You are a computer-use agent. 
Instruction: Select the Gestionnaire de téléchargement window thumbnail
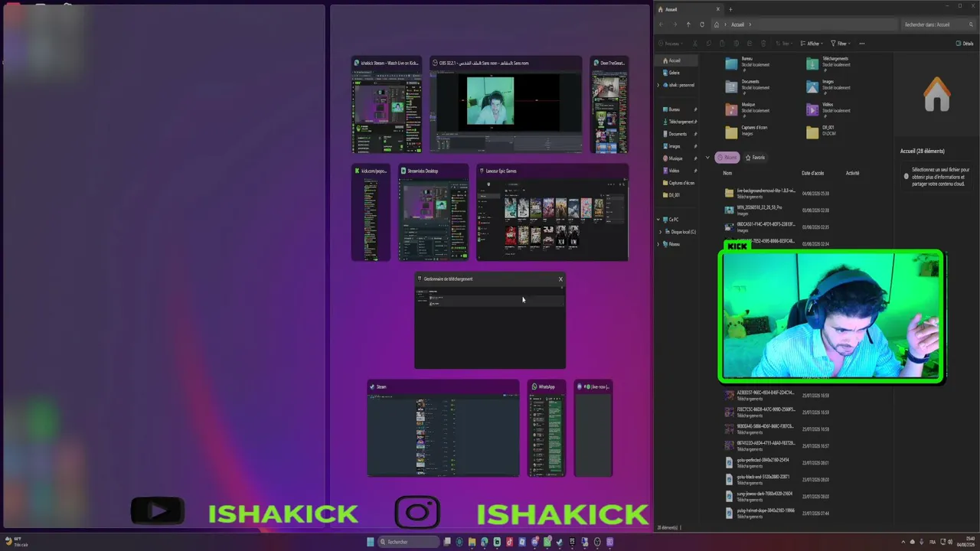(490, 321)
